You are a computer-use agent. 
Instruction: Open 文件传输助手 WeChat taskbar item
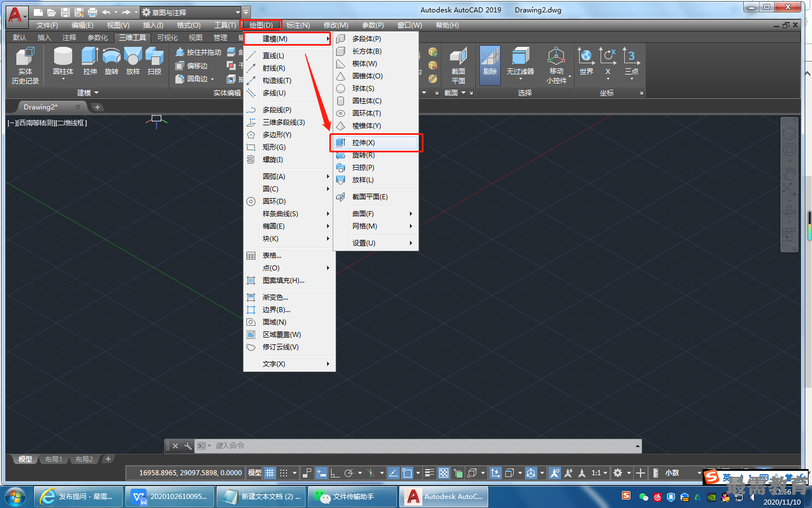tap(353, 497)
